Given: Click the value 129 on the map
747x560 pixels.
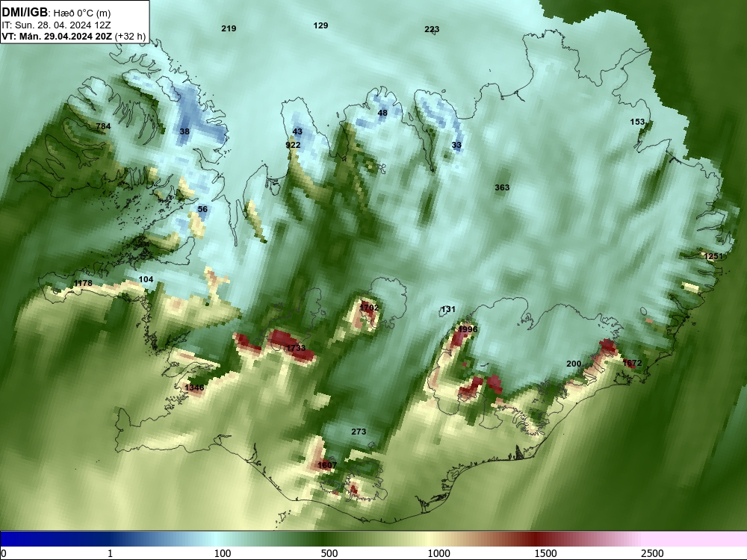Looking at the screenshot, I should 320,25.
